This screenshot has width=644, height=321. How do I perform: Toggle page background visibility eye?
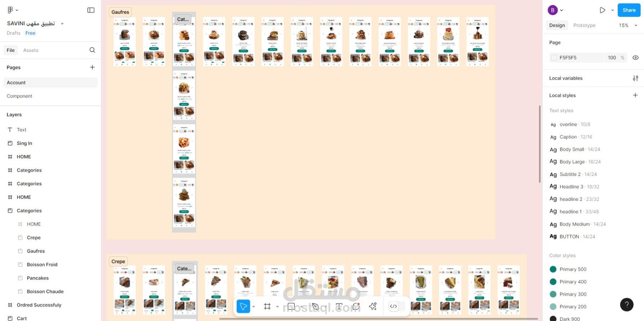coord(635,58)
